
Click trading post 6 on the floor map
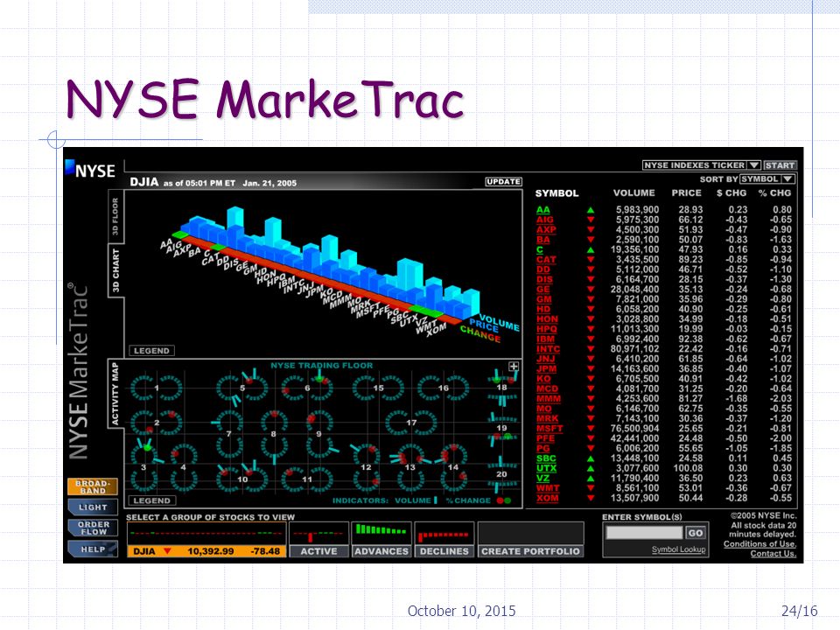(x=307, y=388)
